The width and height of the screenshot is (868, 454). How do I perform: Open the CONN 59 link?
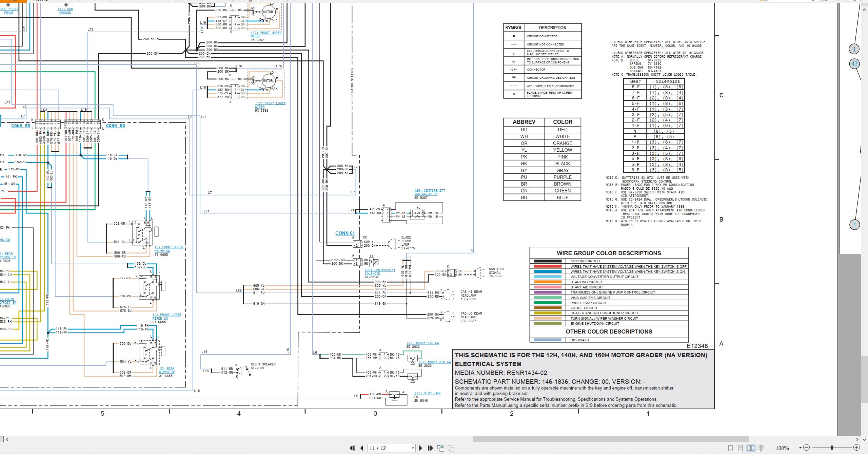point(21,126)
